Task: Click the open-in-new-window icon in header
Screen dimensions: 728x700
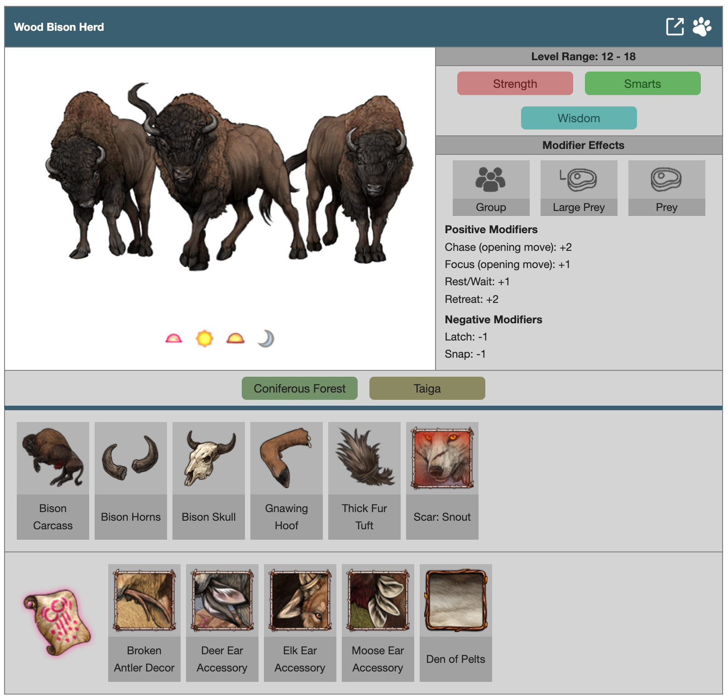Action: pyautogui.click(x=675, y=27)
